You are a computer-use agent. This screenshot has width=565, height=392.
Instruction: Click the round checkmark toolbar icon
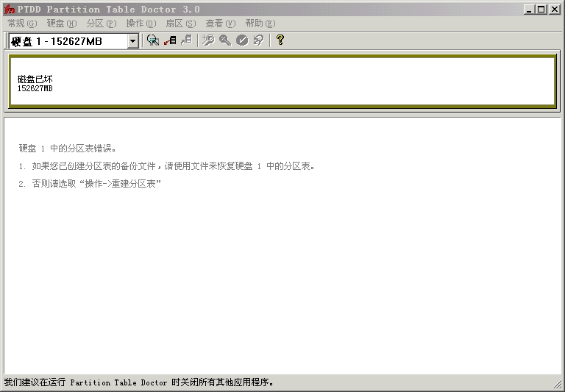point(241,40)
